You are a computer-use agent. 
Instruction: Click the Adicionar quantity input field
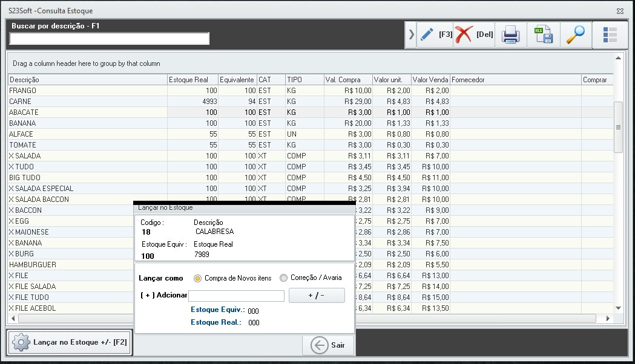coord(236,296)
